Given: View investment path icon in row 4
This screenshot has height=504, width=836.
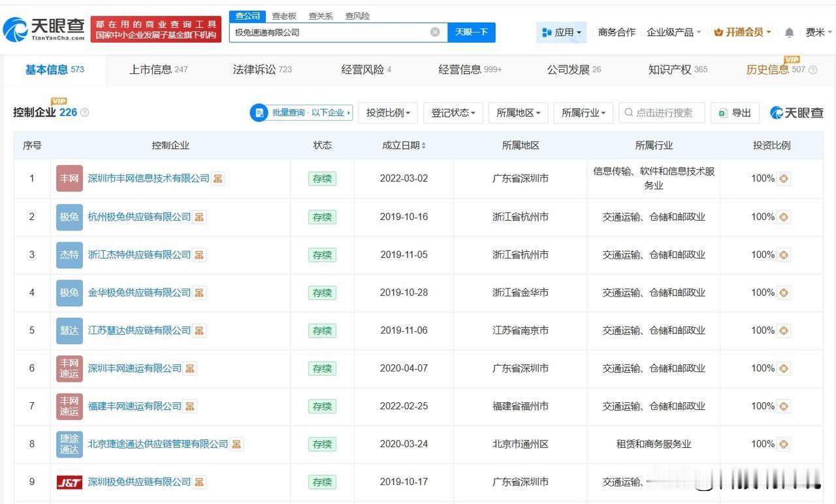Looking at the screenshot, I should [x=784, y=292].
